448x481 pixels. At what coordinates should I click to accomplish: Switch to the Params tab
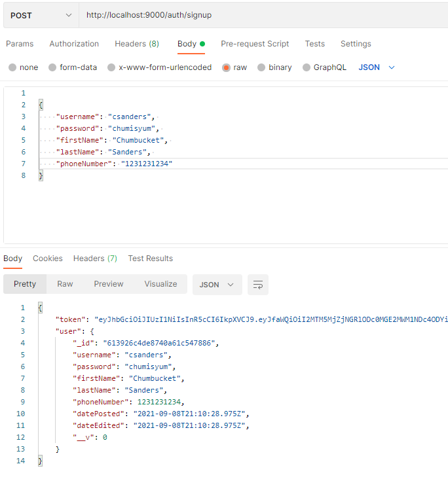20,44
